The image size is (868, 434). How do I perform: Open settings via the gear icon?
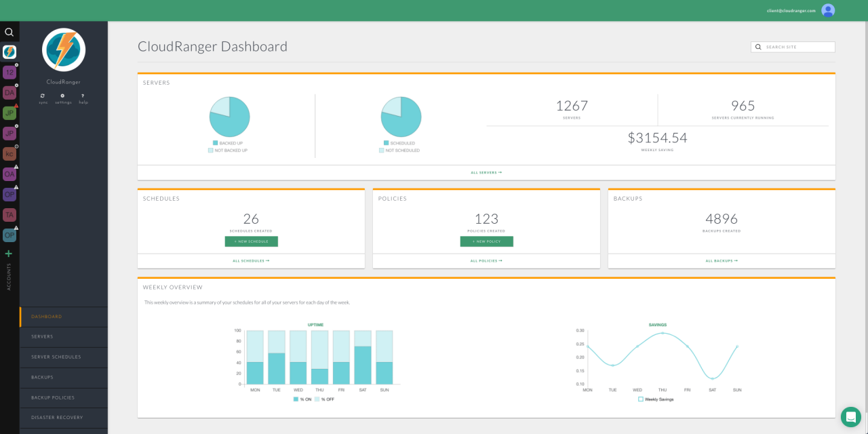[x=63, y=97]
